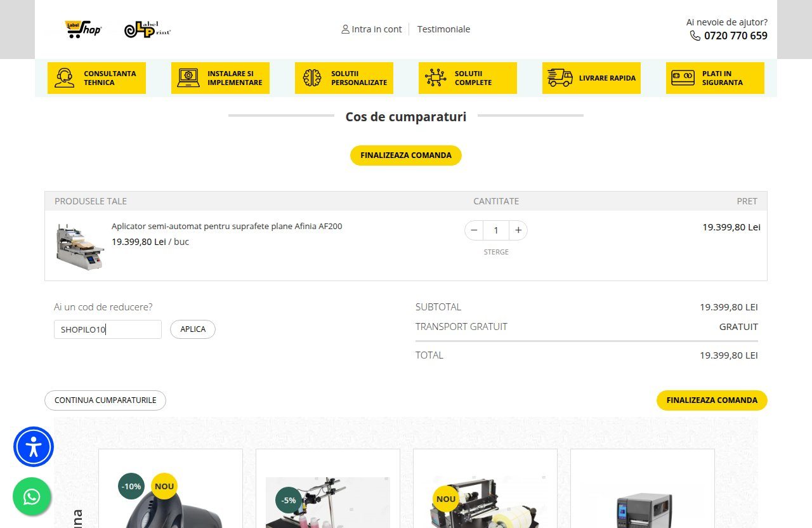Click the NOU badge on label rewinder product

click(446, 499)
